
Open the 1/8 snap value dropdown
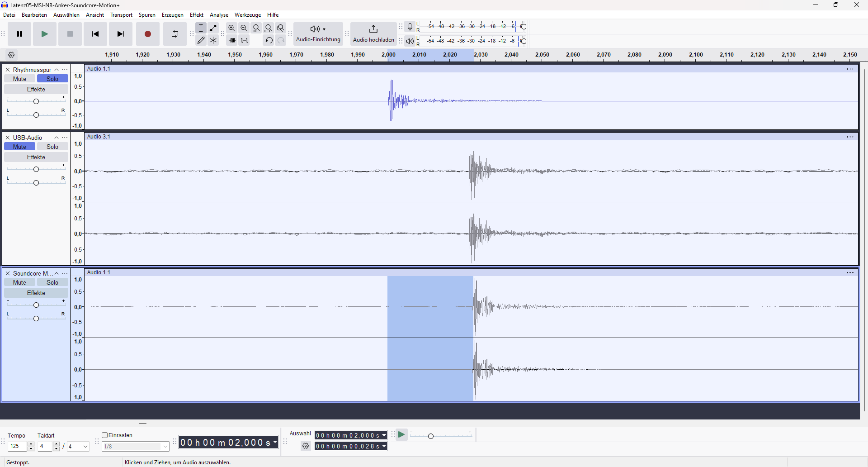point(136,447)
